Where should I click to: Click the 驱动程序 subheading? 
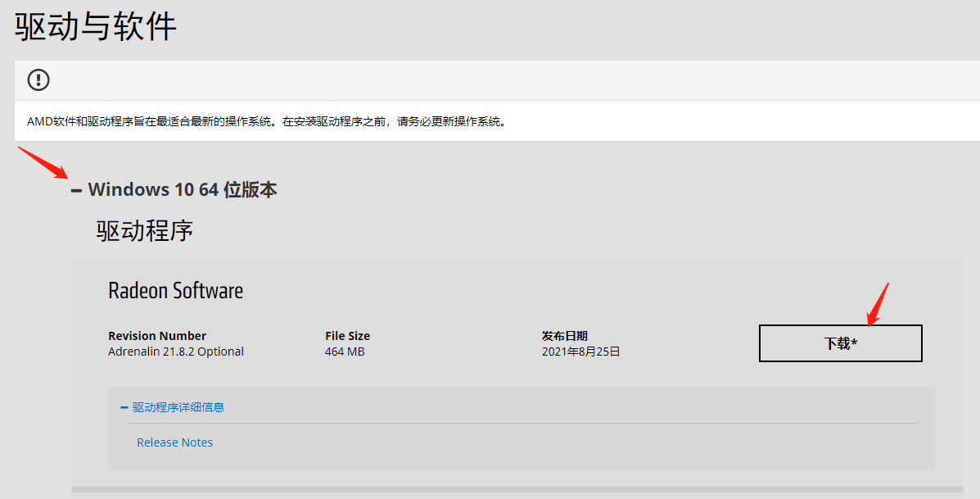144,231
